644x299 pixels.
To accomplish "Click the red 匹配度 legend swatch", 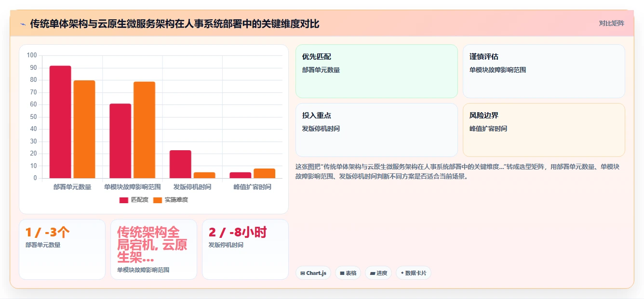I will tap(124, 200).
